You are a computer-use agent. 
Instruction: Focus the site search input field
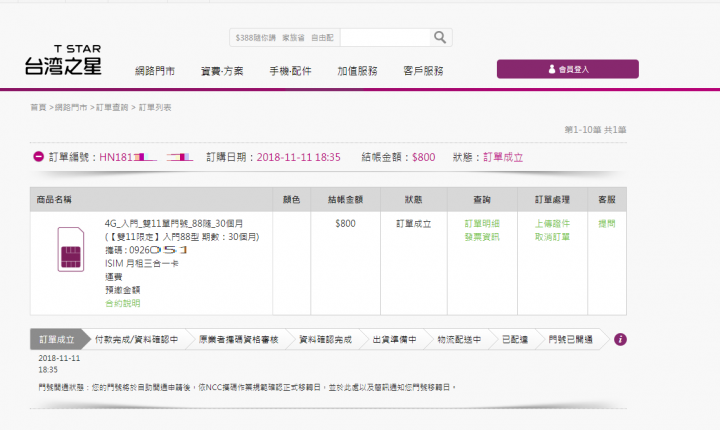tap(385, 38)
